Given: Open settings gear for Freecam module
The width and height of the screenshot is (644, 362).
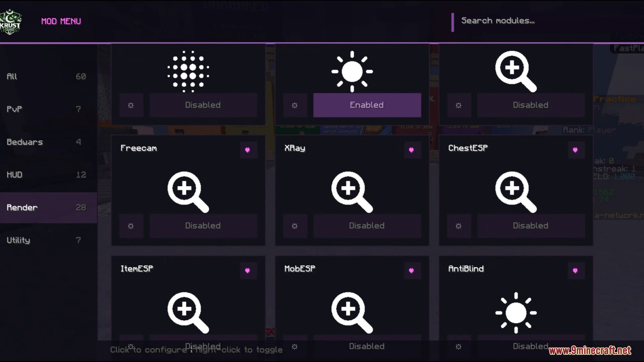Looking at the screenshot, I should (x=131, y=226).
